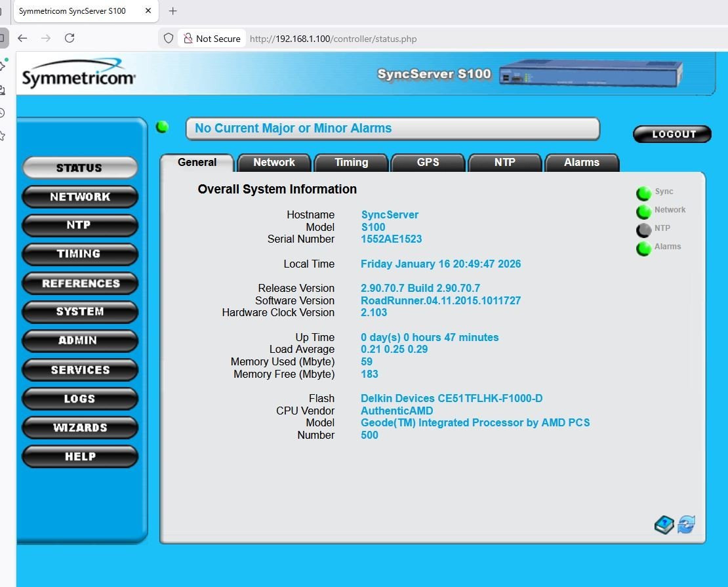This screenshot has height=587, width=728.
Task: Open the GPS status tab
Action: point(428,163)
